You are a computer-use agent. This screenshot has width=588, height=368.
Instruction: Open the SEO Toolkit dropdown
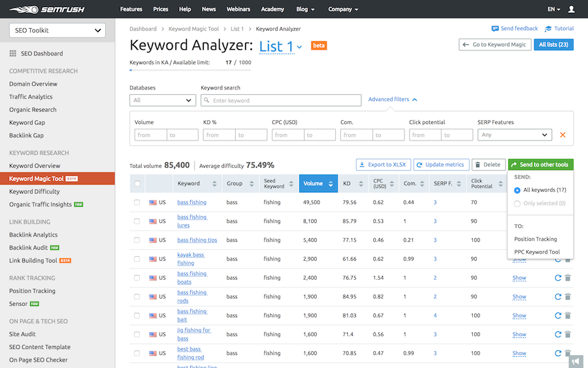point(57,30)
